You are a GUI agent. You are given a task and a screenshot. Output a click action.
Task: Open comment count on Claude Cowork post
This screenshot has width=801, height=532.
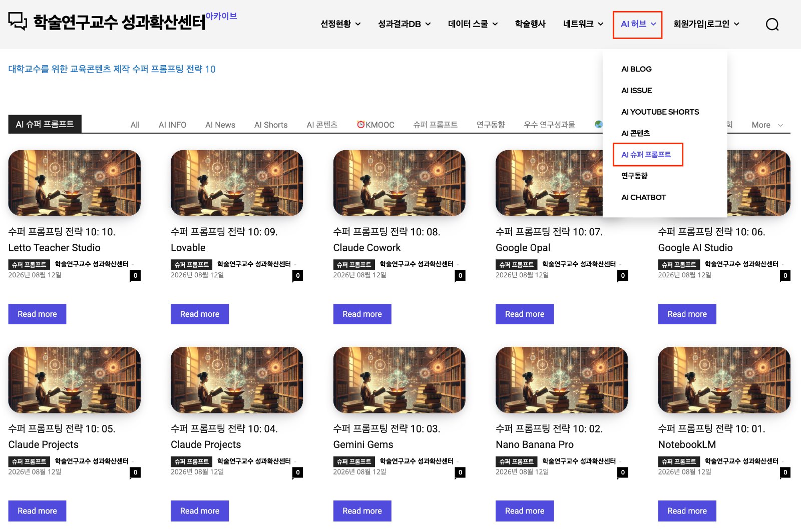(460, 275)
